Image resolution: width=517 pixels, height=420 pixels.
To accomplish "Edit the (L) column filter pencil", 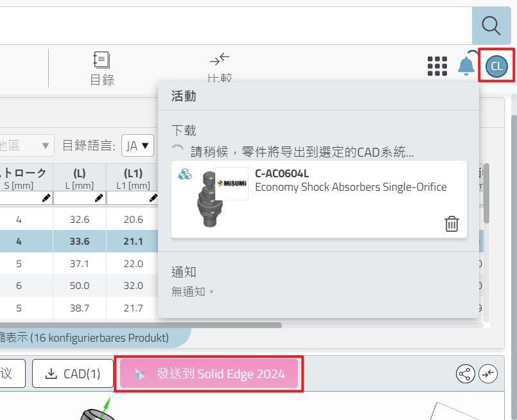I will (99, 198).
